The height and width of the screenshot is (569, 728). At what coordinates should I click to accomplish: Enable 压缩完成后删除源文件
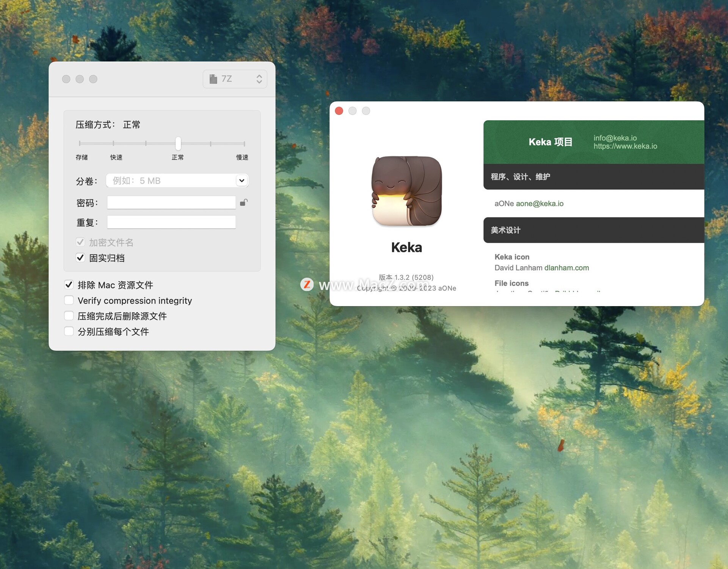[69, 315]
